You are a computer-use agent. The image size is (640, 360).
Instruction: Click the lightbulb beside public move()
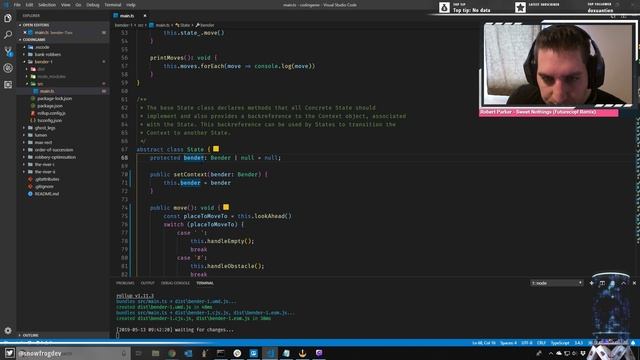point(226,207)
